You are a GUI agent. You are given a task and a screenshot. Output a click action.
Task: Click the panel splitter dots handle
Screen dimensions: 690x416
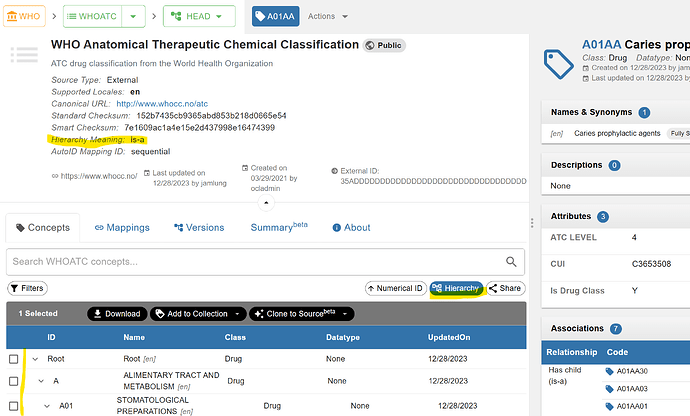[x=532, y=223]
